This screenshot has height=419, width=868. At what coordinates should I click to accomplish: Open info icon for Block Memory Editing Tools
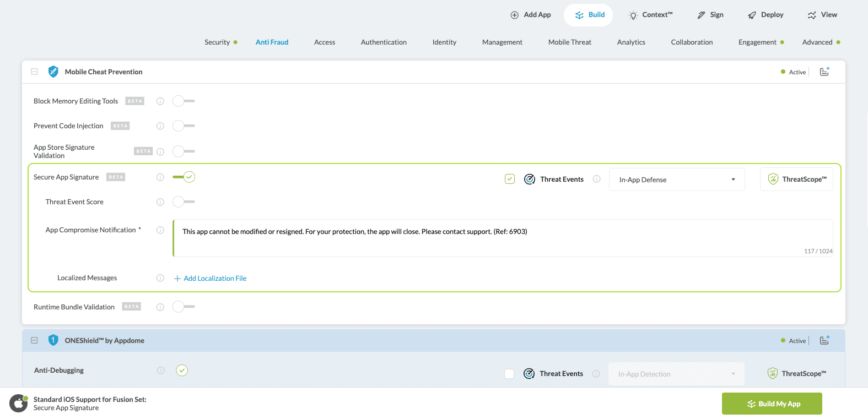point(160,101)
